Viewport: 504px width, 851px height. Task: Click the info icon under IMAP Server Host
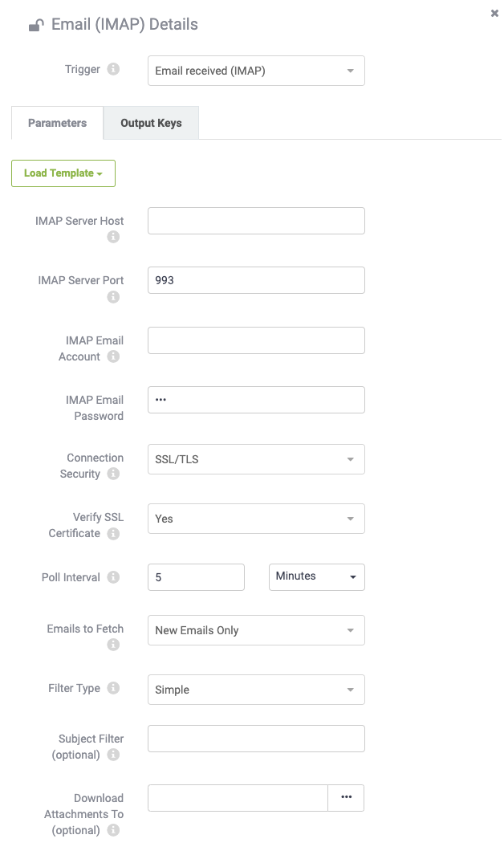coord(113,237)
